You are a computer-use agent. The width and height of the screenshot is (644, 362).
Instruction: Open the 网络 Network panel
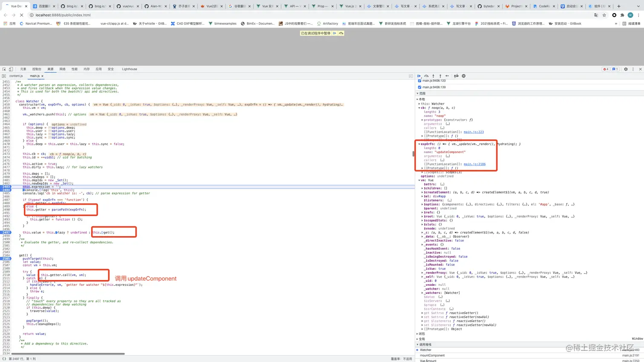(63, 69)
